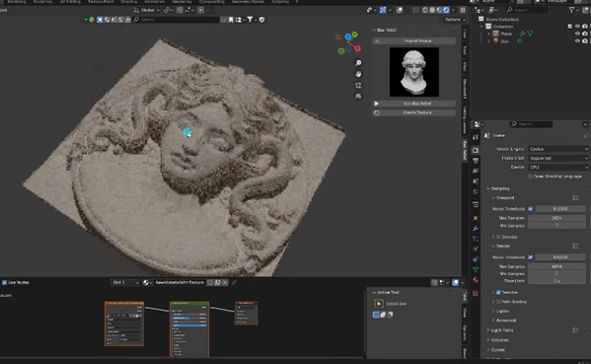The image size is (591, 364).
Task: Adjust Render Max Samples field
Action: pos(556,266)
